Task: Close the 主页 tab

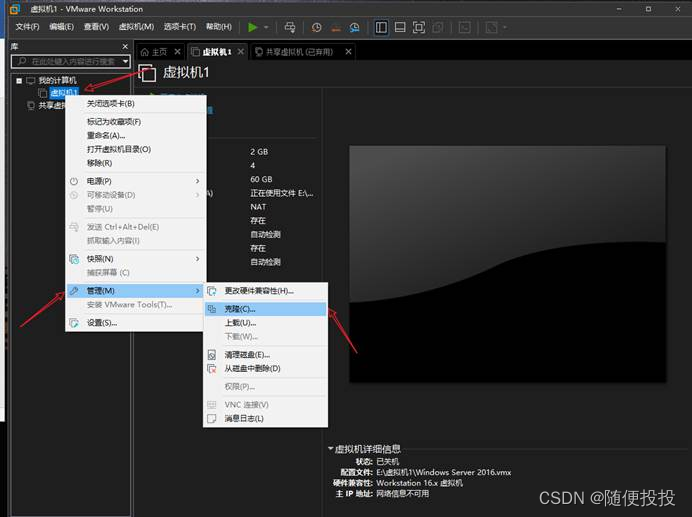Action: tap(177, 52)
